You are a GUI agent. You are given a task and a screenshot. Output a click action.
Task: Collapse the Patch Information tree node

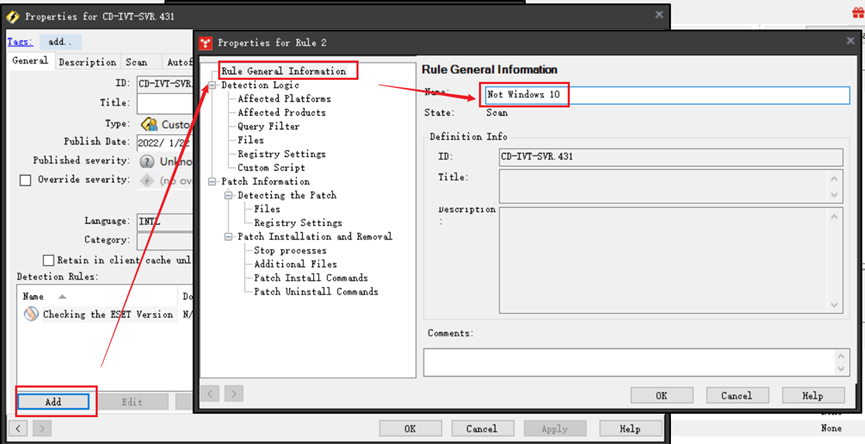click(212, 182)
